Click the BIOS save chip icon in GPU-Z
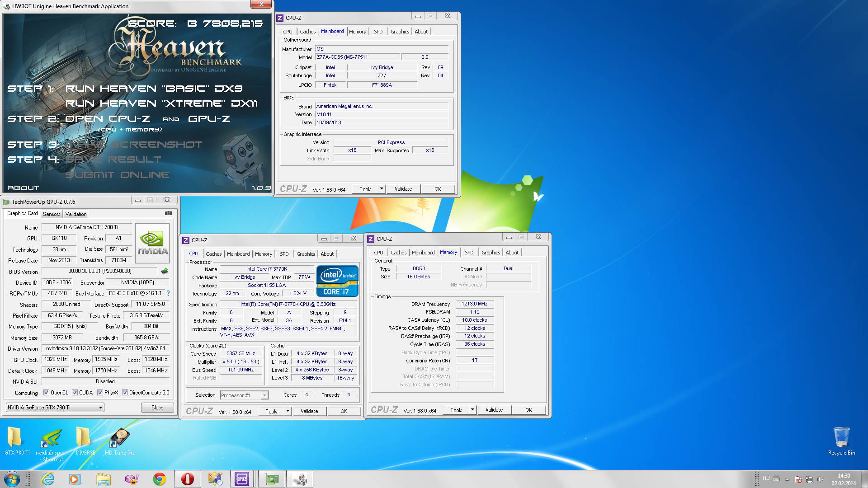The width and height of the screenshot is (868, 488). (x=165, y=271)
